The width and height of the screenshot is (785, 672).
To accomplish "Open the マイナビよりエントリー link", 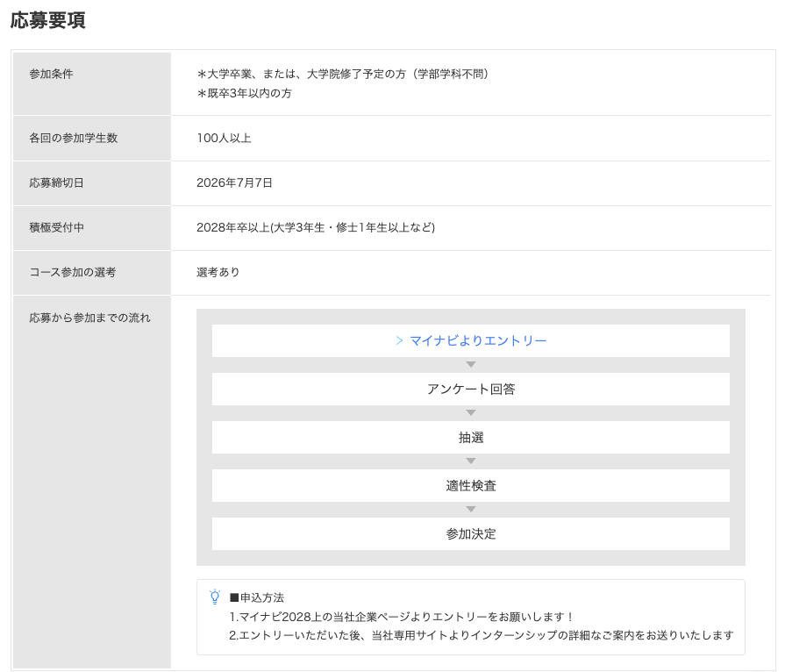I will coord(478,341).
